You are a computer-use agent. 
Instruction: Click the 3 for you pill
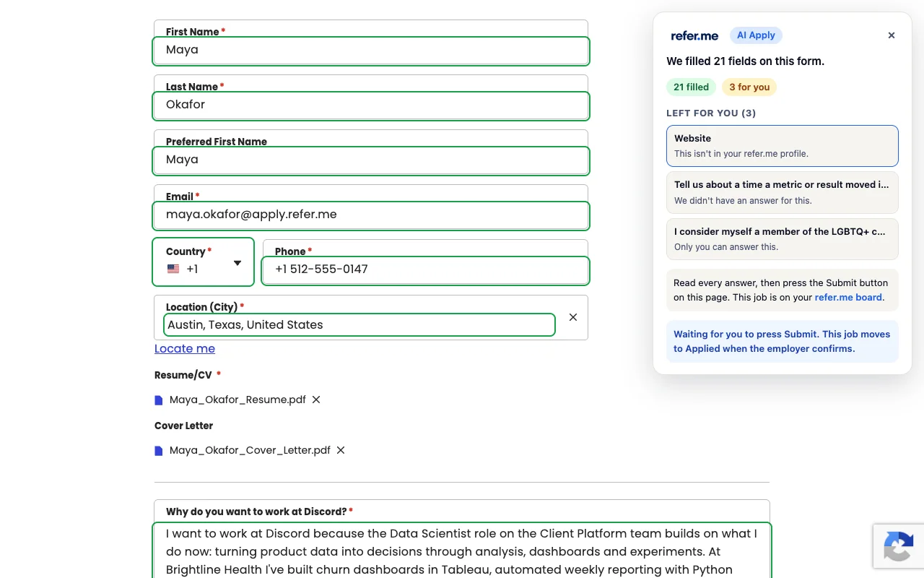749,87
